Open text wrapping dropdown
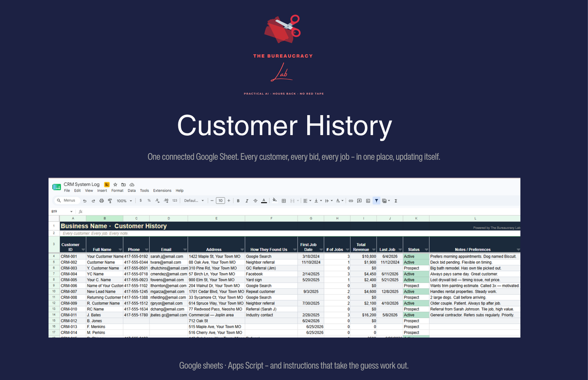This screenshot has width=588, height=380. click(x=329, y=201)
